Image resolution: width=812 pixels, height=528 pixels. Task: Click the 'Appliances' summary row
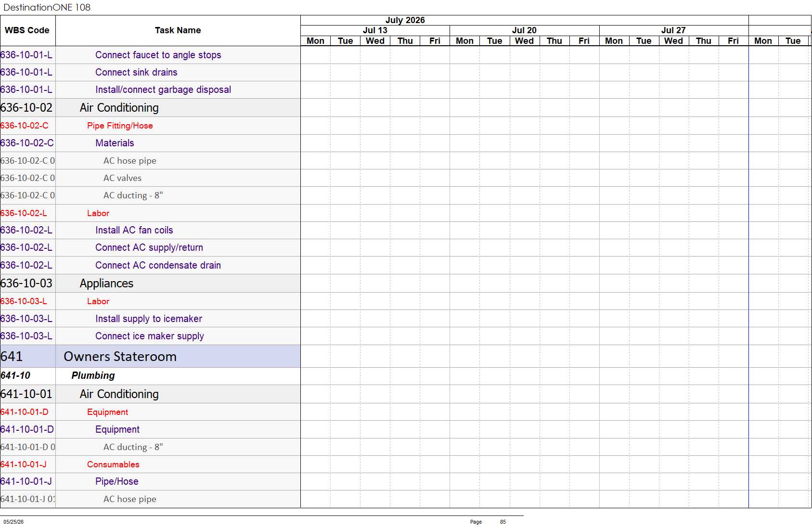[x=150, y=283]
